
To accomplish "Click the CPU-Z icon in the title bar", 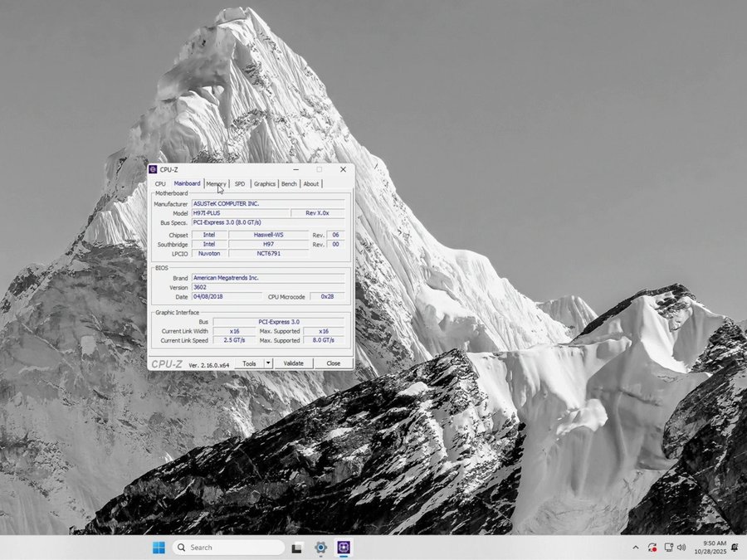I will pyautogui.click(x=153, y=169).
